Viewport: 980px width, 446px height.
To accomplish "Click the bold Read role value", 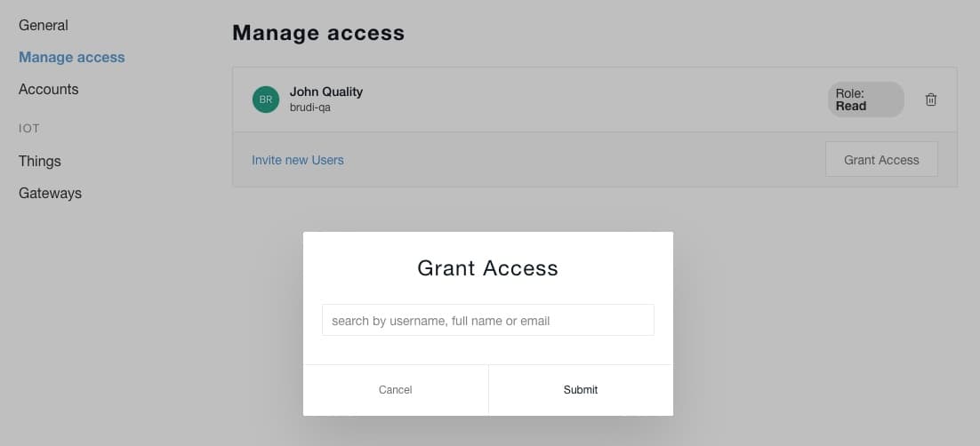I will 851,107.
